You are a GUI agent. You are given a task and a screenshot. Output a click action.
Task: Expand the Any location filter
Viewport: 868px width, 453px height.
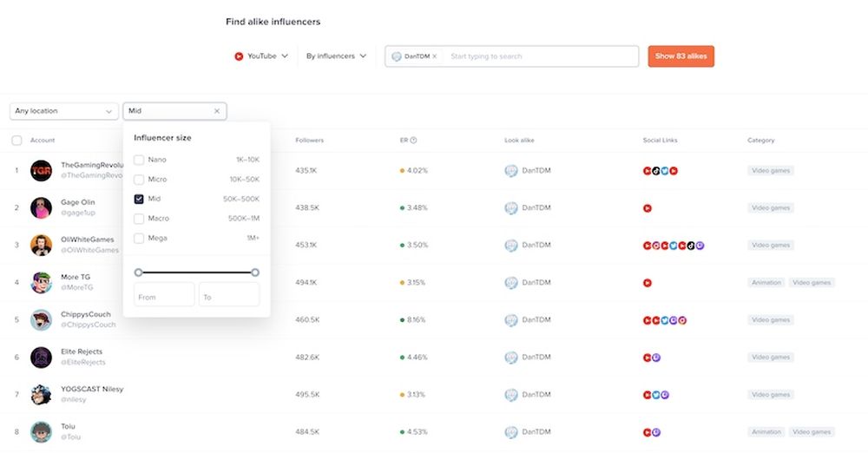point(64,111)
